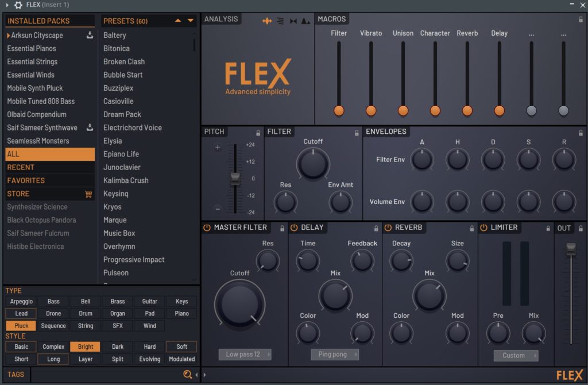Select the waveform analysis view icon

266,21
